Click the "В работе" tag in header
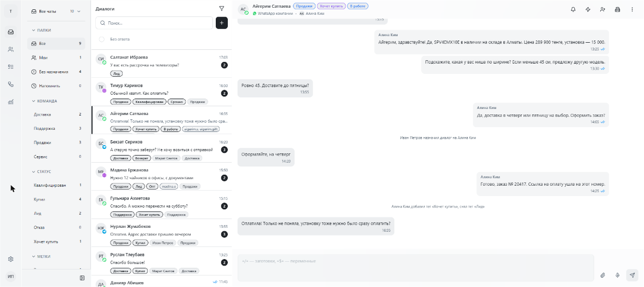This screenshot has width=644, height=287. (358, 6)
